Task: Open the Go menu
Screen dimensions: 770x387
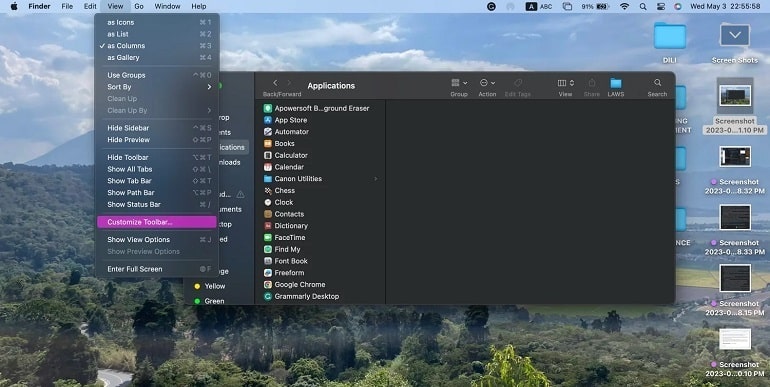Action: (x=139, y=6)
